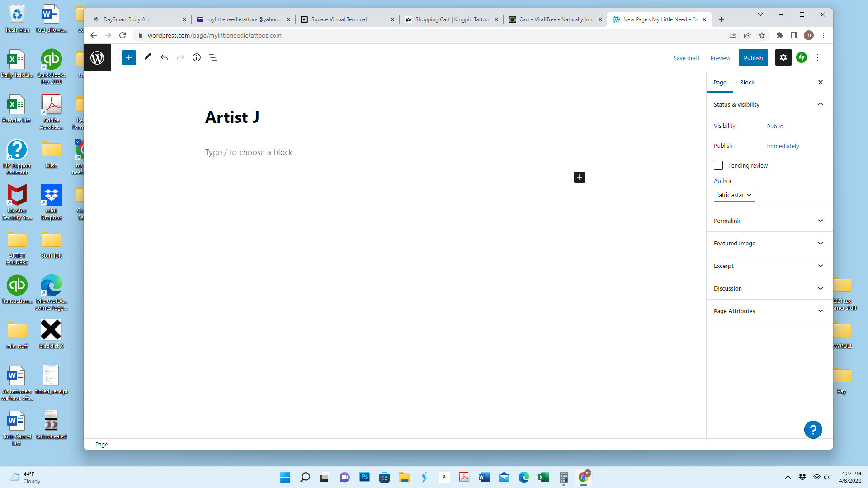The image size is (868, 488).
Task: Click the Save draft link
Action: (686, 58)
